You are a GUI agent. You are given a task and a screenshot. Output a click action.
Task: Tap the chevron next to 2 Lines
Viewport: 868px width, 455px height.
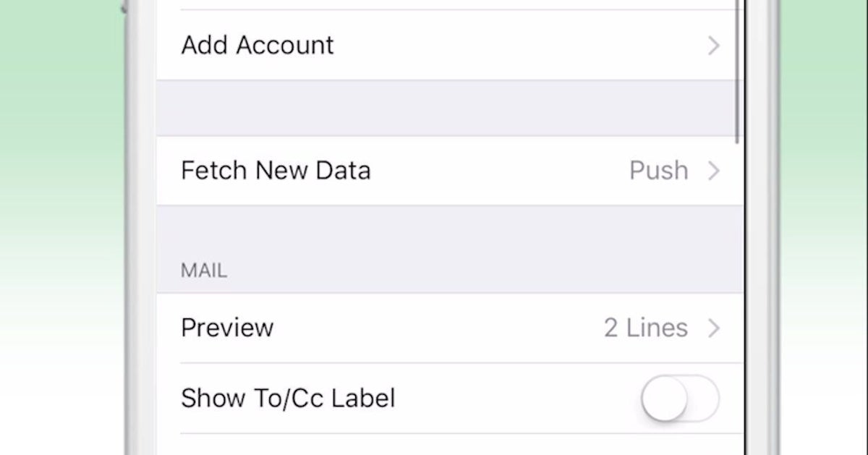click(714, 328)
